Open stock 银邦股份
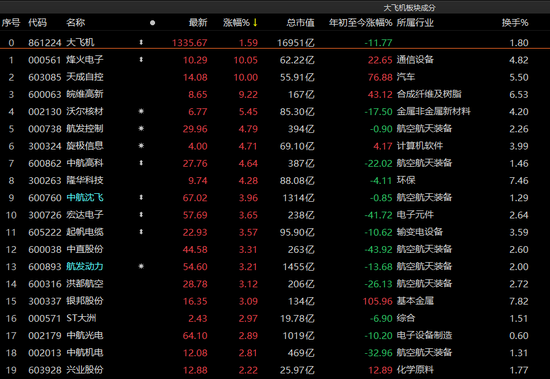Image resolution: width=550 pixels, height=379 pixels. point(85,300)
